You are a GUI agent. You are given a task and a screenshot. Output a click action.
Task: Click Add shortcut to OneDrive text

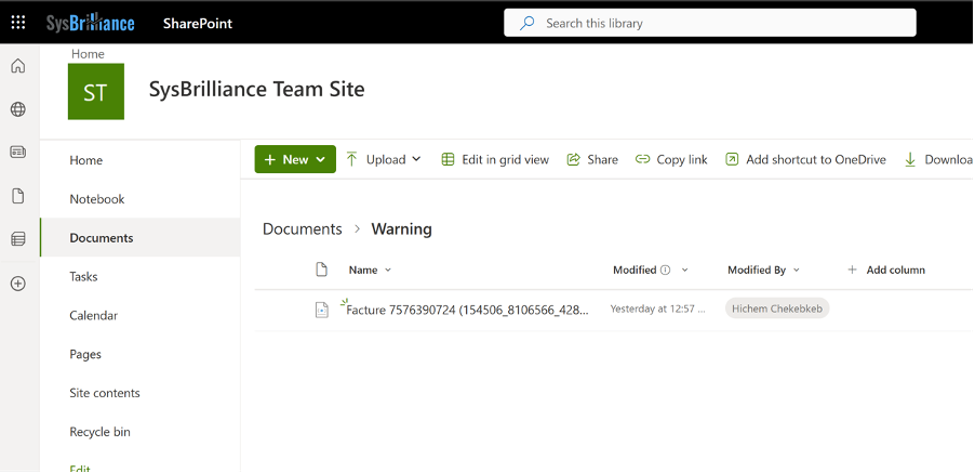click(x=816, y=160)
